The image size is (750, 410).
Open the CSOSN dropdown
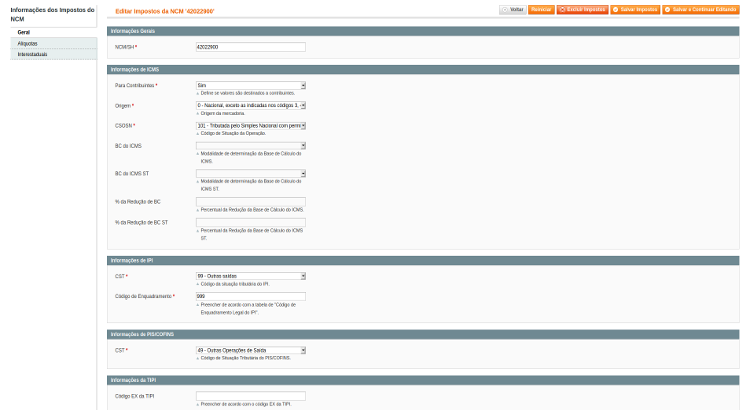(x=251, y=126)
